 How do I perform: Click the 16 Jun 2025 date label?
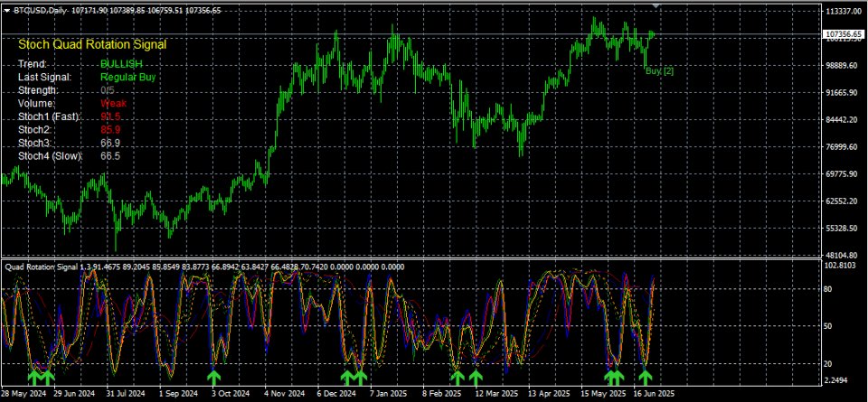pos(656,394)
